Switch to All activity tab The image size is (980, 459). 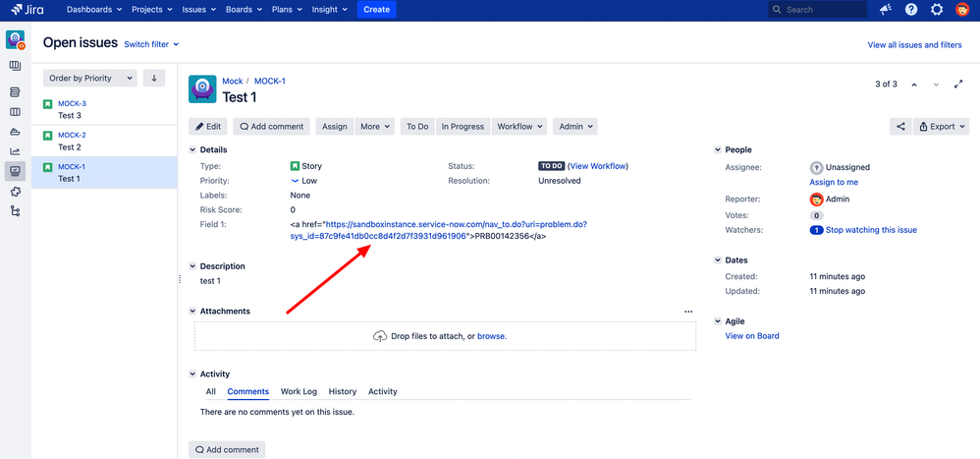coord(210,391)
